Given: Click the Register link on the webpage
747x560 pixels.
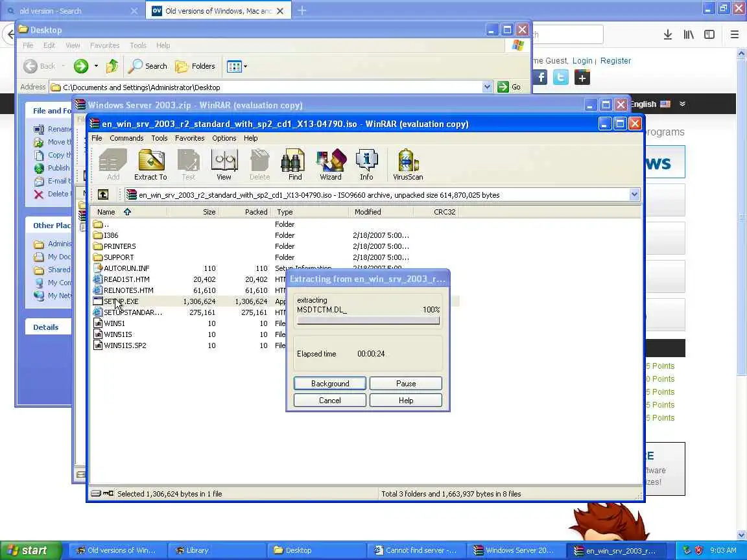Looking at the screenshot, I should click(615, 60).
